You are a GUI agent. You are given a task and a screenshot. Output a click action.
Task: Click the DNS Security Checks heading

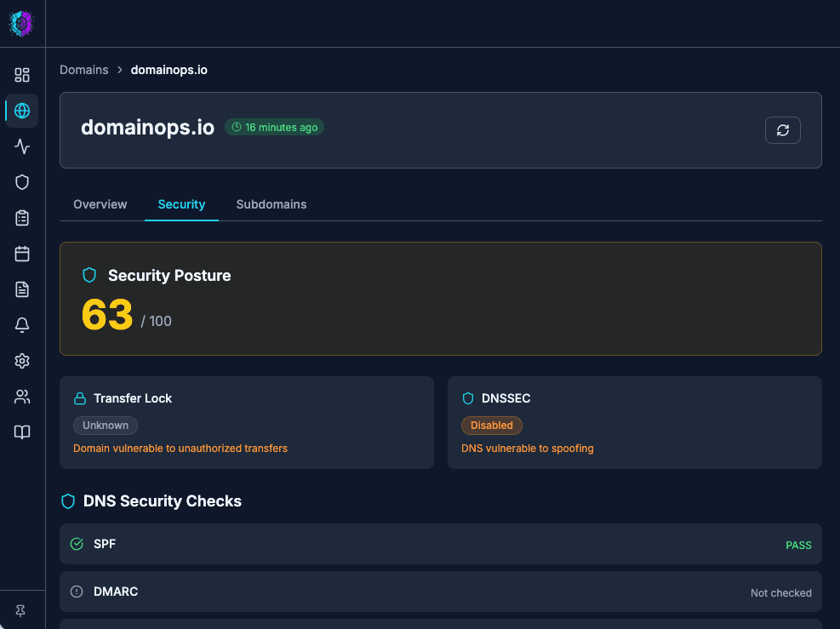point(163,501)
